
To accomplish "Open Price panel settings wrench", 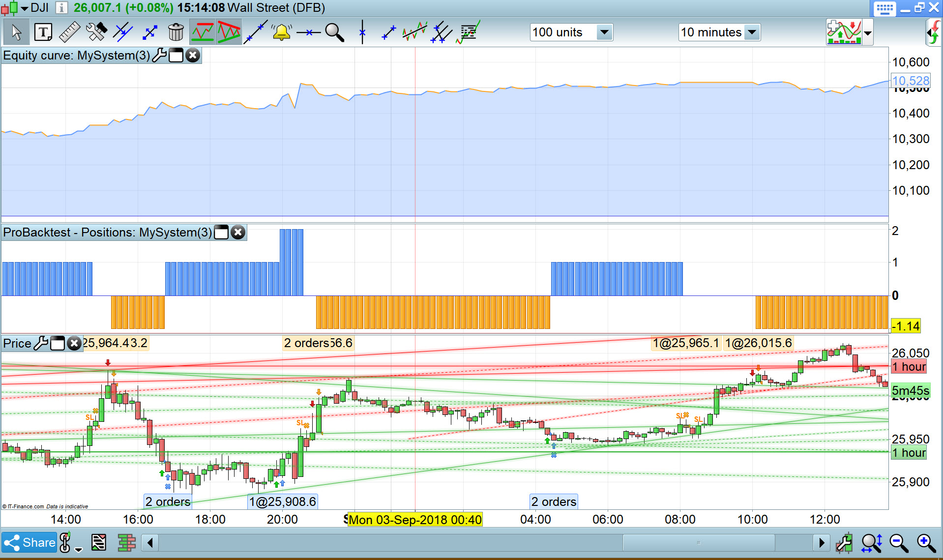I will click(x=41, y=343).
